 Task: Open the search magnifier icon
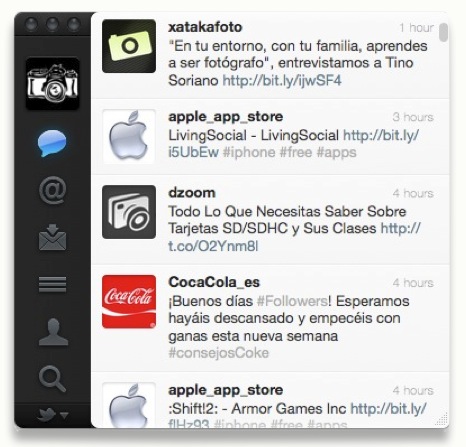click(x=52, y=379)
